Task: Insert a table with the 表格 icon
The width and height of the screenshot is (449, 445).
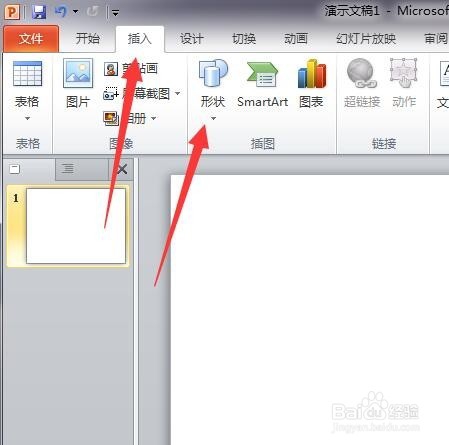Action: (27, 74)
